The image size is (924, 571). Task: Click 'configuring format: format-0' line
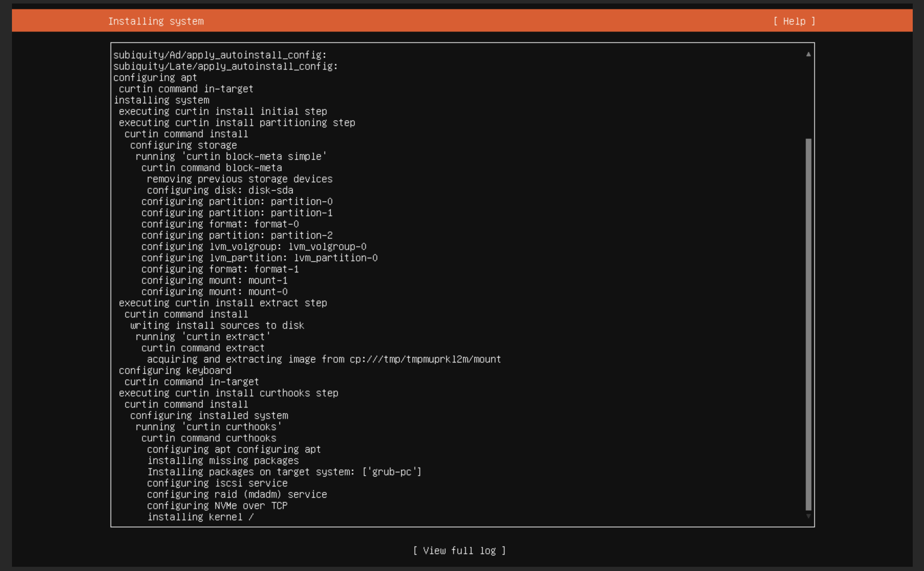220,224
